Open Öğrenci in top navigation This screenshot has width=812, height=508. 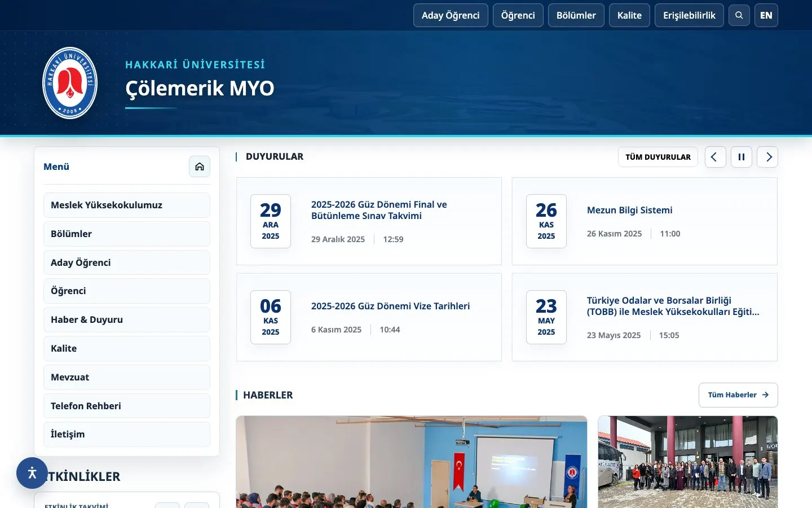coord(518,15)
